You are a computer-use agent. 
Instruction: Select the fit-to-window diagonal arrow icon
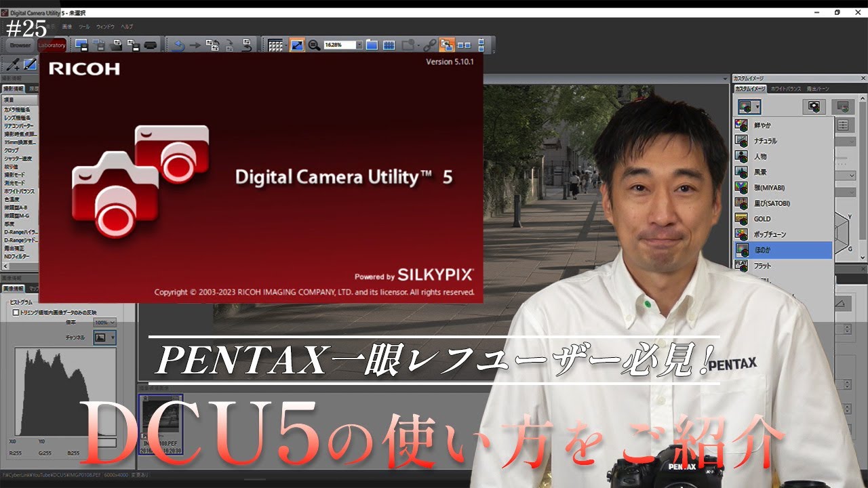tap(297, 45)
